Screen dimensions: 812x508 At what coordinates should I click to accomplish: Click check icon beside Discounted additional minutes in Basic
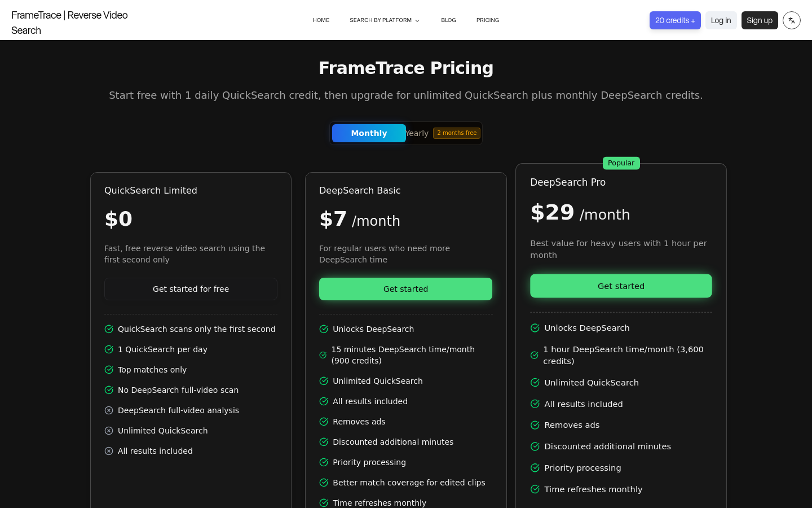tap(324, 442)
